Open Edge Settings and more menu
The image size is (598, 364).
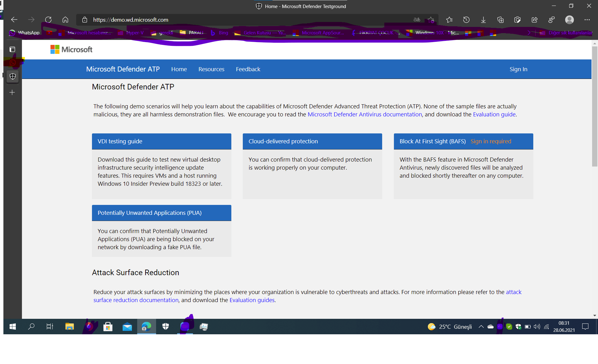[587, 20]
